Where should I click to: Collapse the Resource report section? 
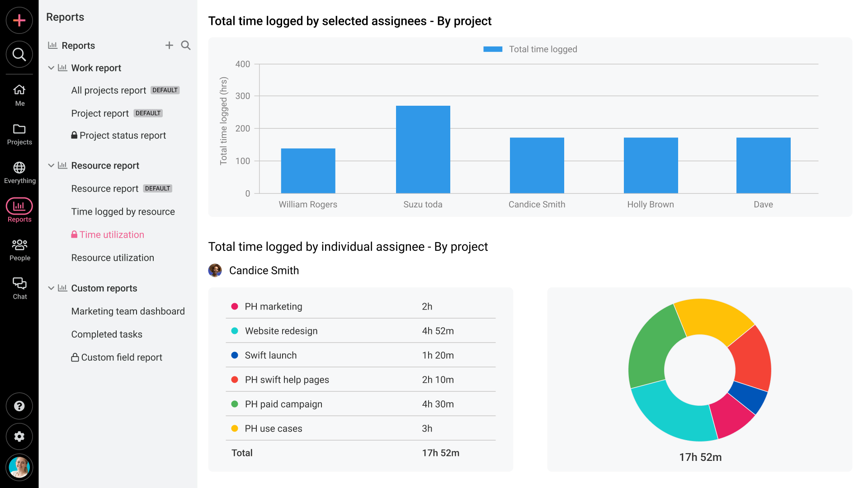51,165
